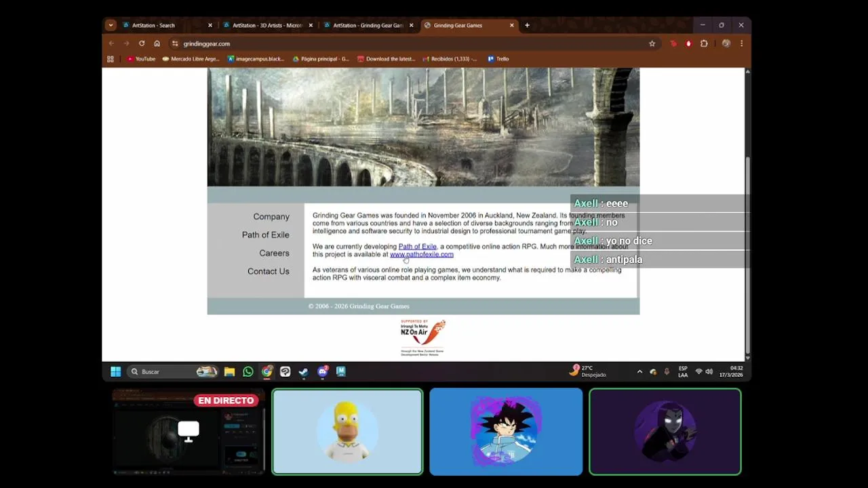Open the Recibidos Gmail bookmark
This screenshot has height=488, width=868.
[450, 59]
